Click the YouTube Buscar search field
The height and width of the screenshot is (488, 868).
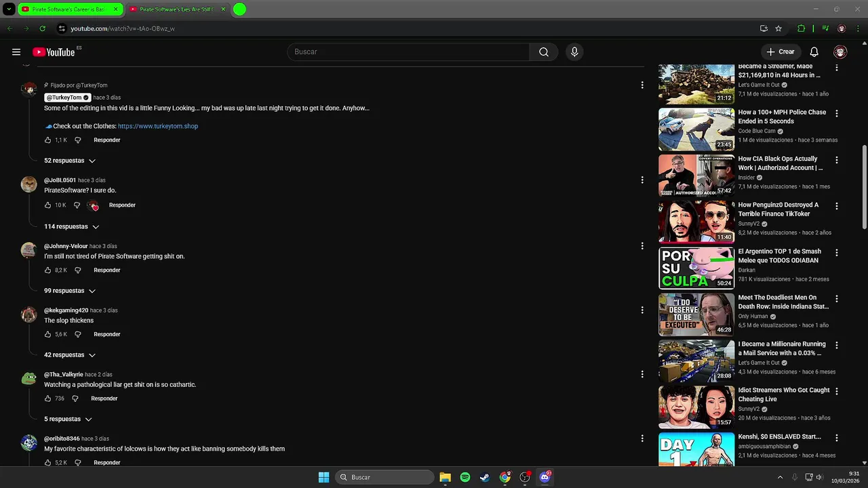pos(408,52)
